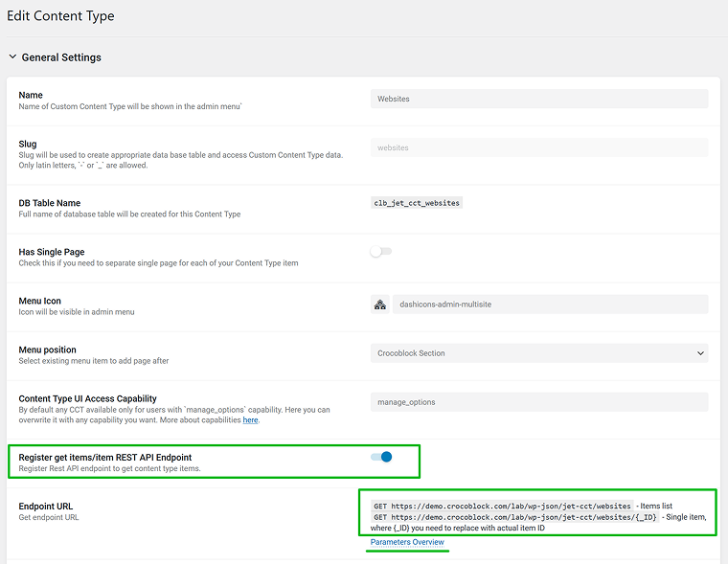The height and width of the screenshot is (564, 728).
Task: Click the General Settings heading
Action: [61, 57]
